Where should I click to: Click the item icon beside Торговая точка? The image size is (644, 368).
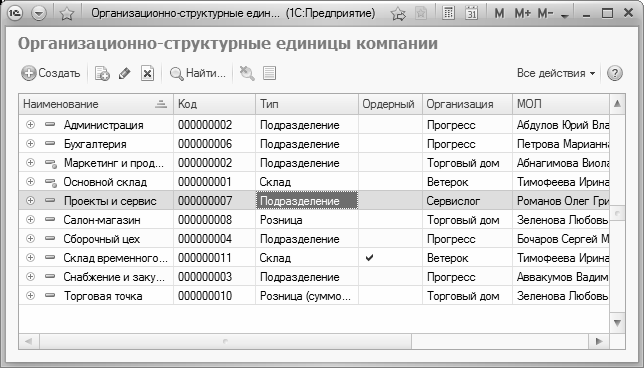[50, 295]
